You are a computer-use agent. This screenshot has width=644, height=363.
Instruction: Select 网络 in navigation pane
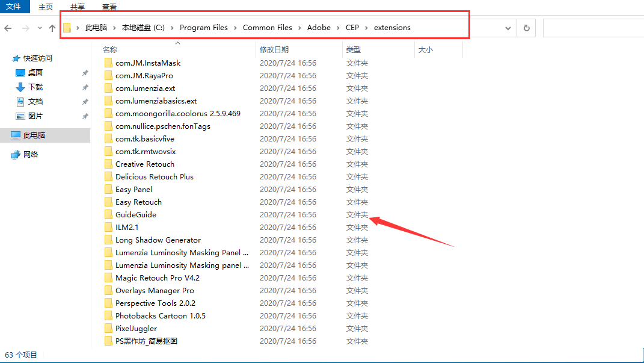click(x=31, y=155)
